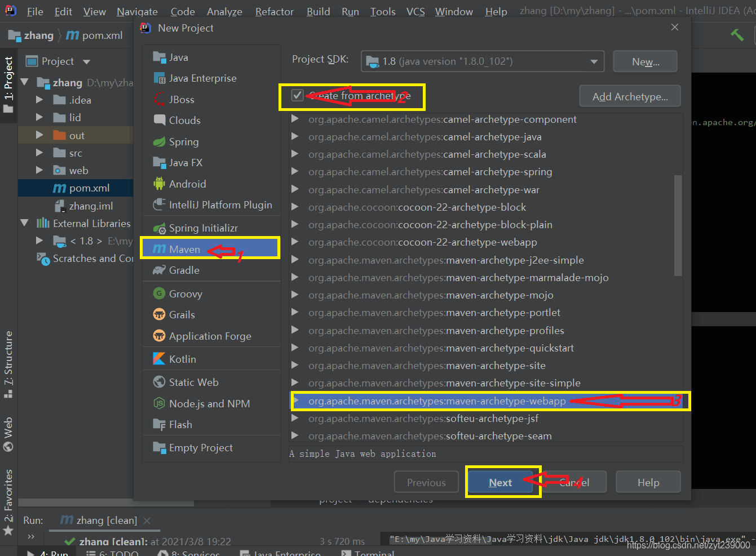Expand the .idea folder in project tree
Image resolution: width=756 pixels, height=556 pixels.
[x=39, y=100]
